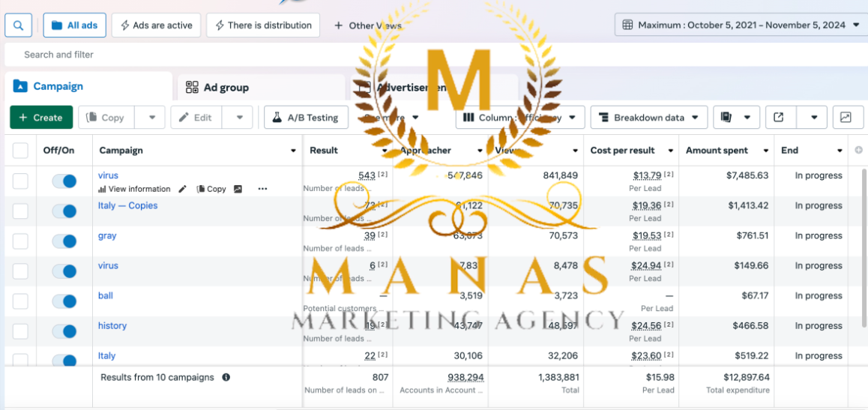This screenshot has height=410, width=868.
Task: Click the info icon beside Results from 10 campaigns
Action: tap(226, 377)
